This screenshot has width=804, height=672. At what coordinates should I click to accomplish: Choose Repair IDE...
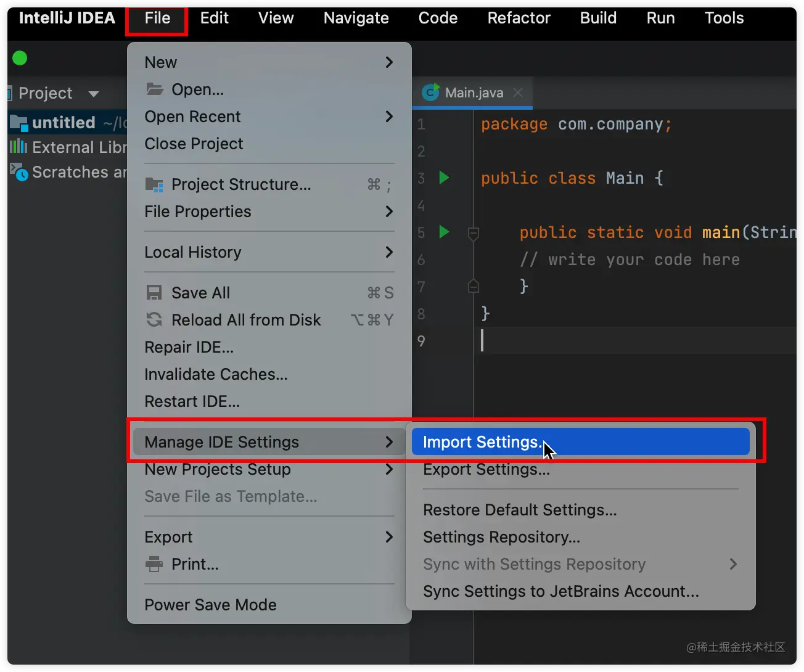[x=189, y=347]
